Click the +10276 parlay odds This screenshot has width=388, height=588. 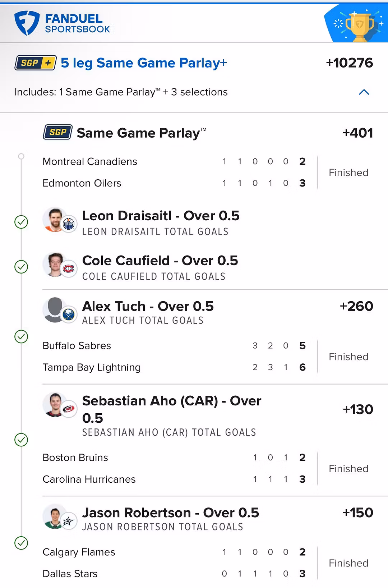[x=349, y=63]
